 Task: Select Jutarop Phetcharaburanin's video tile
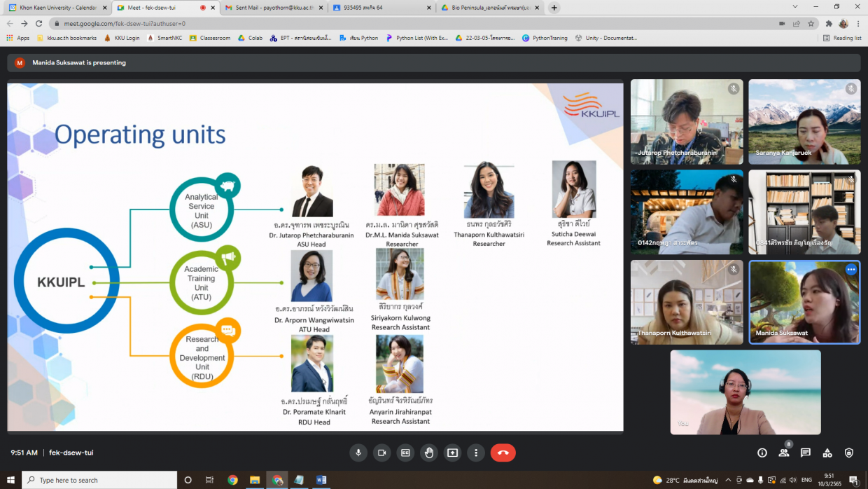[x=686, y=122]
